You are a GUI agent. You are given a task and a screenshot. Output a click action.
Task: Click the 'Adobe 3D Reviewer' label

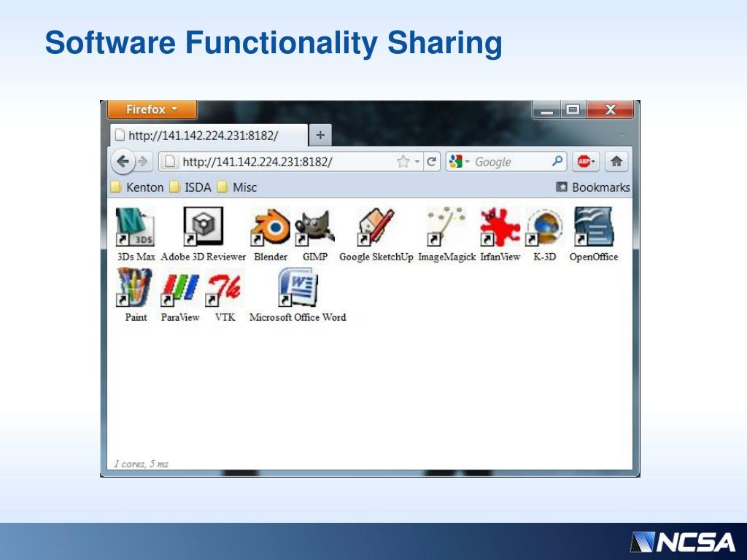[x=204, y=257]
